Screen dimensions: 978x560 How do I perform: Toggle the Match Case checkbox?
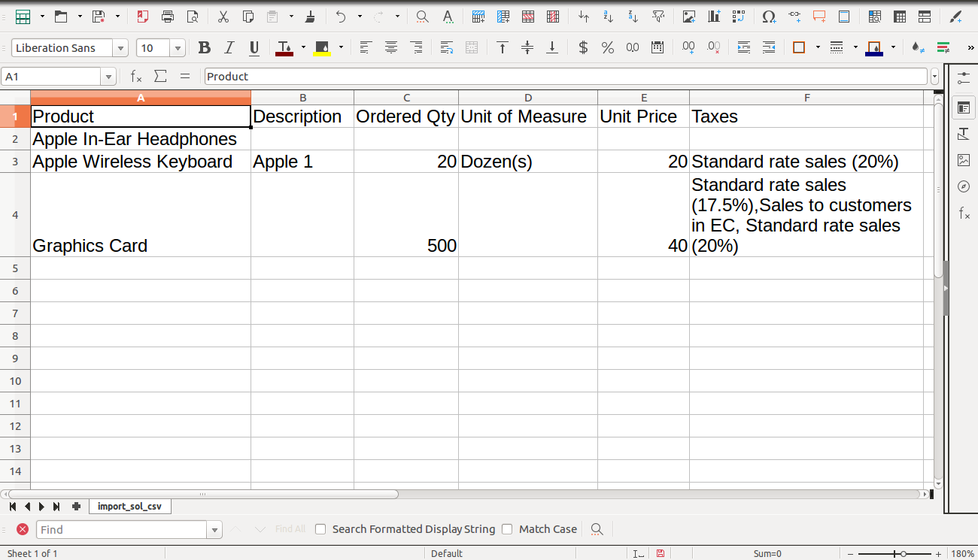(507, 529)
